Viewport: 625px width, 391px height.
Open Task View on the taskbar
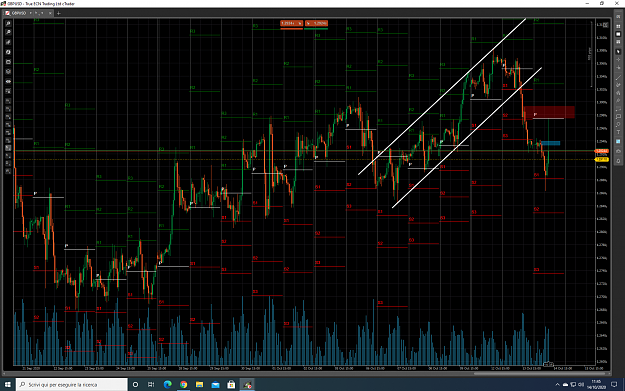(x=151, y=385)
